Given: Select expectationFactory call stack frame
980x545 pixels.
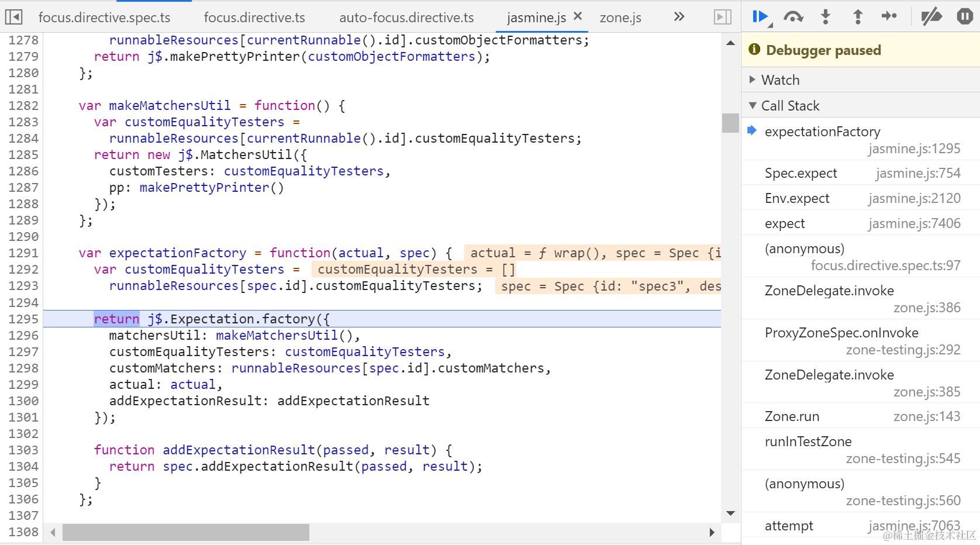Looking at the screenshot, I should coord(861,139).
